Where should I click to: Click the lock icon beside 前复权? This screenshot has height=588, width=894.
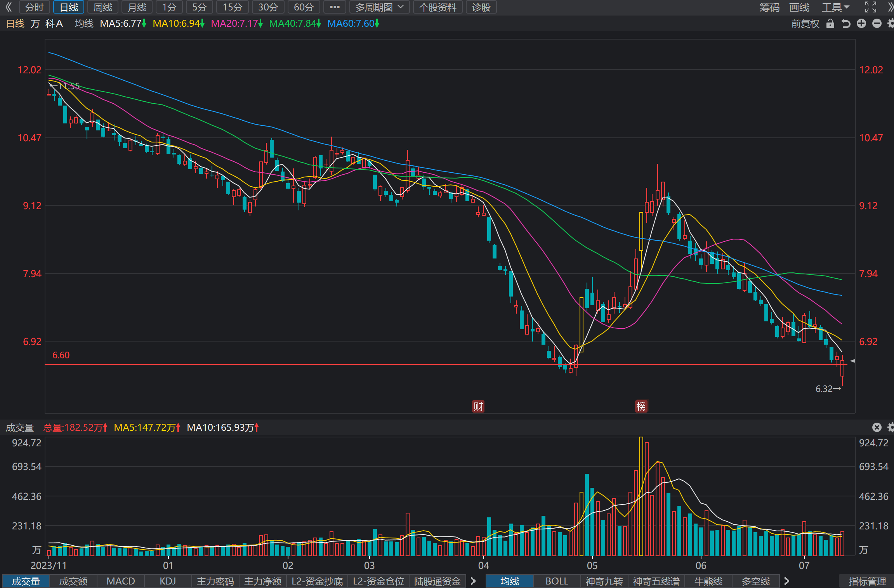[x=830, y=24]
